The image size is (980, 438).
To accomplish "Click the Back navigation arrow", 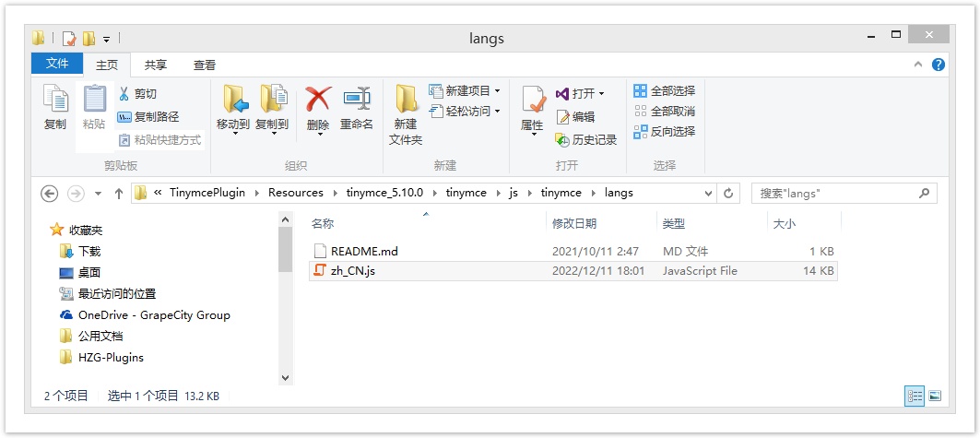I will pos(50,194).
